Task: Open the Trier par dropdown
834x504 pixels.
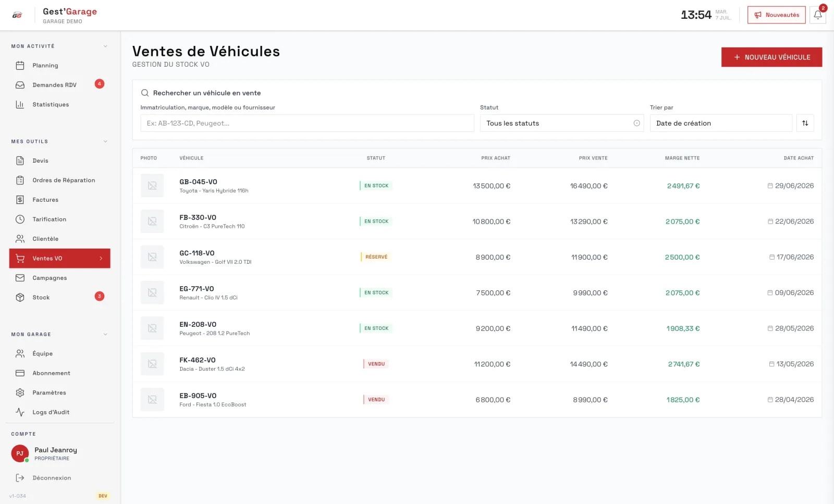Action: pos(721,124)
